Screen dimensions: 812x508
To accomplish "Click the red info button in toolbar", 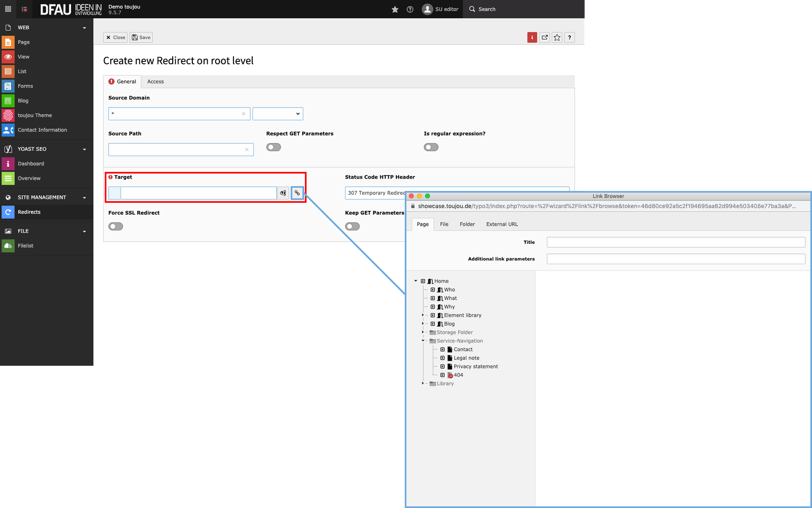I will click(x=532, y=37).
